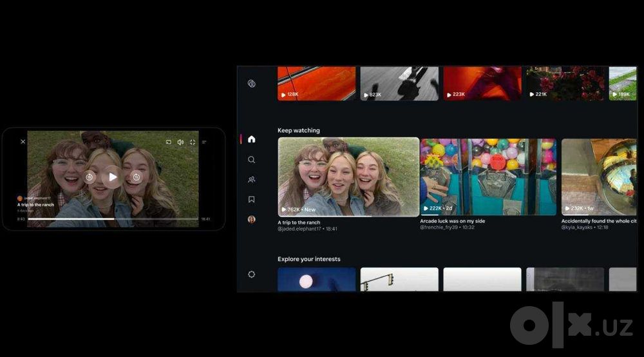Open @kyla_kayaks channel link
The height and width of the screenshot is (357, 644).
click(x=577, y=227)
